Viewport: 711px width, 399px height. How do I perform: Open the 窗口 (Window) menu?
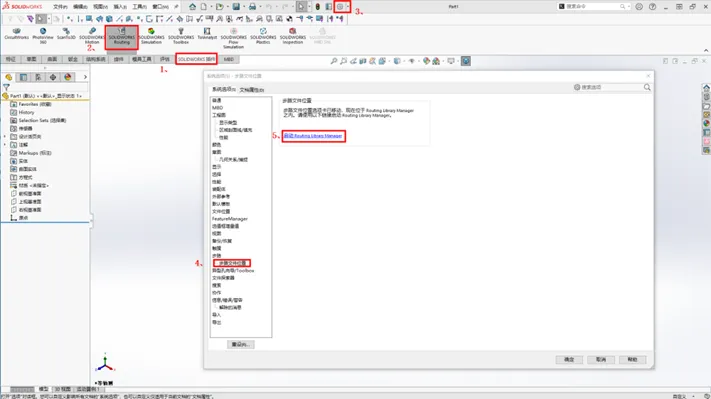(160, 7)
